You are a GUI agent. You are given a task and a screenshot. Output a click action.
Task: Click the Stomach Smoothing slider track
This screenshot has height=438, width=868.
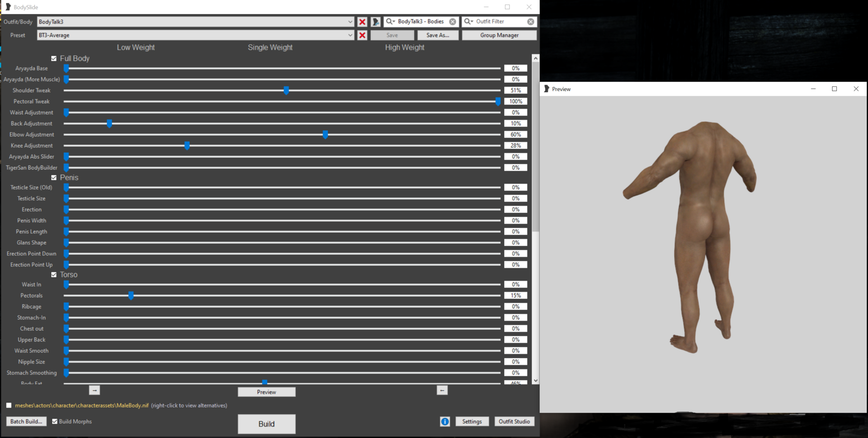click(282, 373)
